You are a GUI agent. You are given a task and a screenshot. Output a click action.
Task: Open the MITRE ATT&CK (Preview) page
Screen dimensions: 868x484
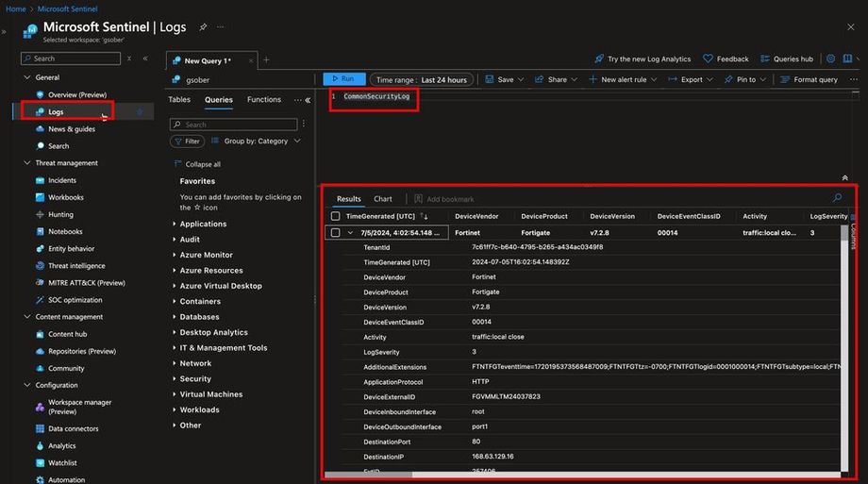(x=86, y=283)
